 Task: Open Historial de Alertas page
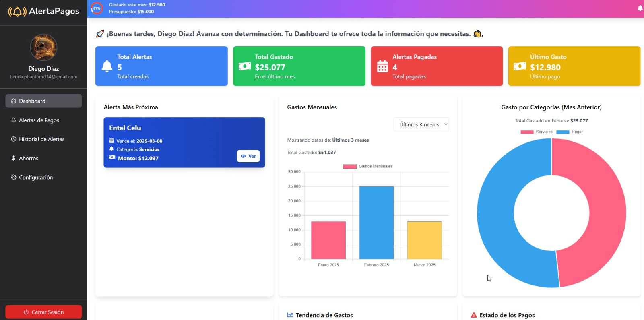coord(43,139)
